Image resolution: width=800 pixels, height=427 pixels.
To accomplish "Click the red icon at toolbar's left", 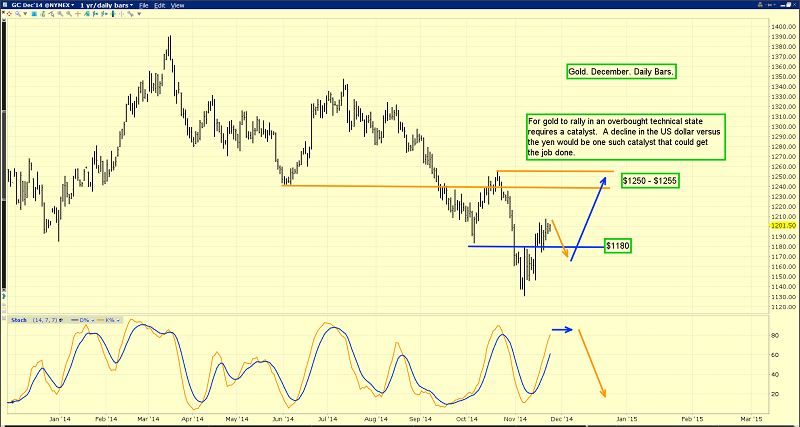I will point(8,14).
